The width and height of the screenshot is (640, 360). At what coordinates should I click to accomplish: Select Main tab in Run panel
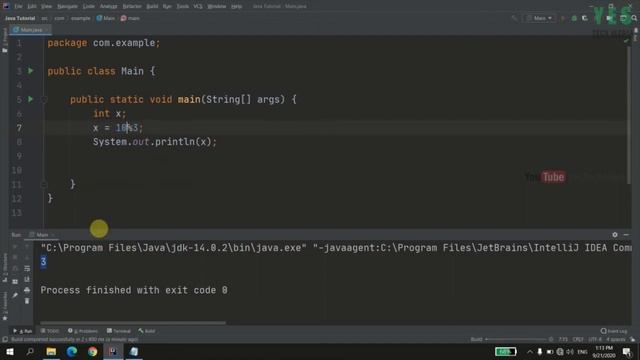[x=42, y=235]
